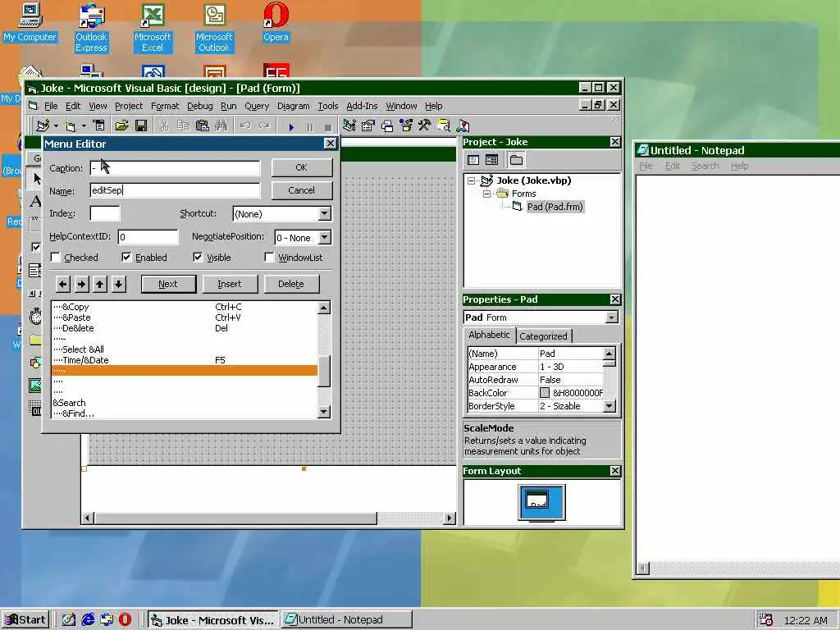Click the up arrow move button

click(99, 284)
